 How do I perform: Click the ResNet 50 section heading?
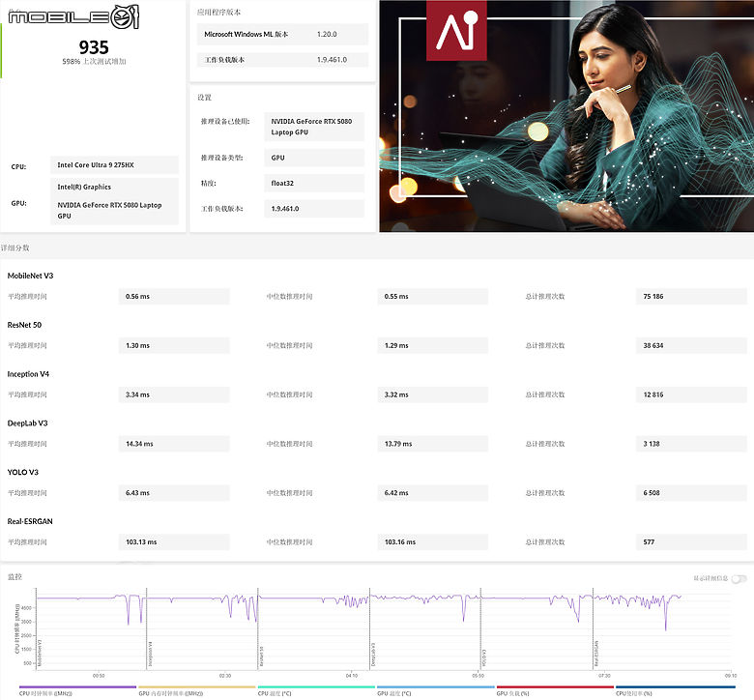(24, 325)
